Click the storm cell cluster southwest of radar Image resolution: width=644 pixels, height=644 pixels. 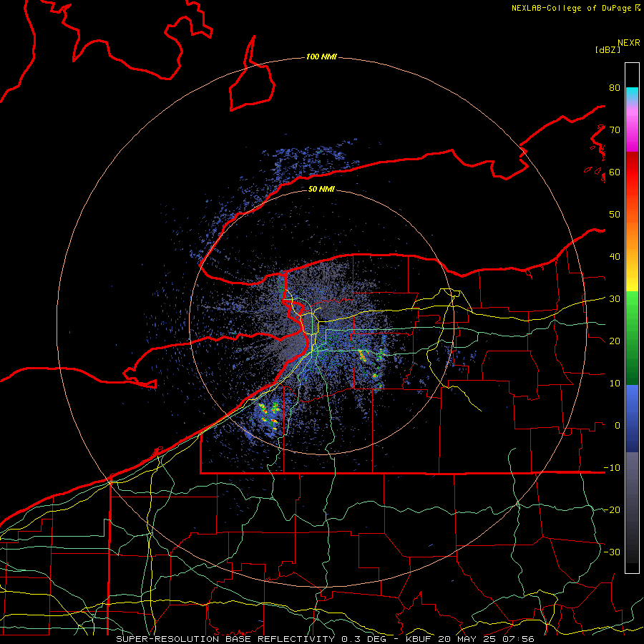[269, 416]
